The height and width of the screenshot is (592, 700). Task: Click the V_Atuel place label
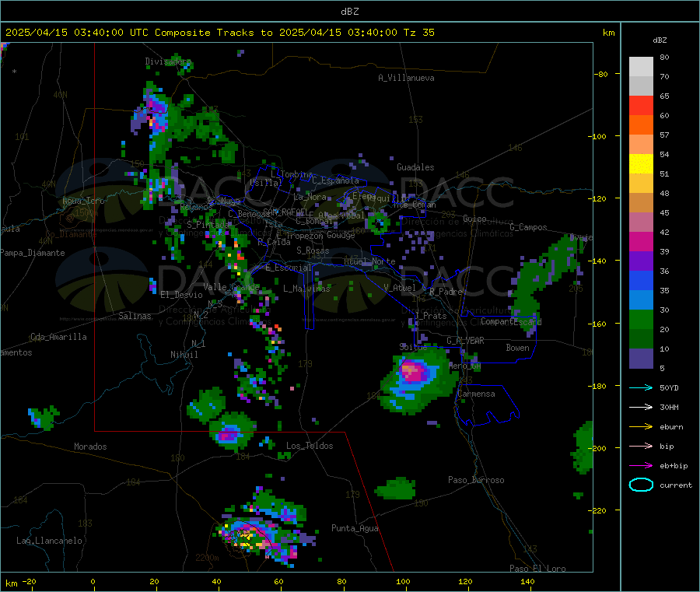[x=400, y=288]
